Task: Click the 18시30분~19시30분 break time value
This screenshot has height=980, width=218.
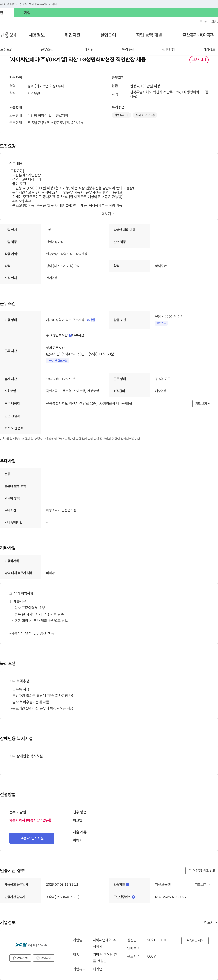Action: click(61, 379)
